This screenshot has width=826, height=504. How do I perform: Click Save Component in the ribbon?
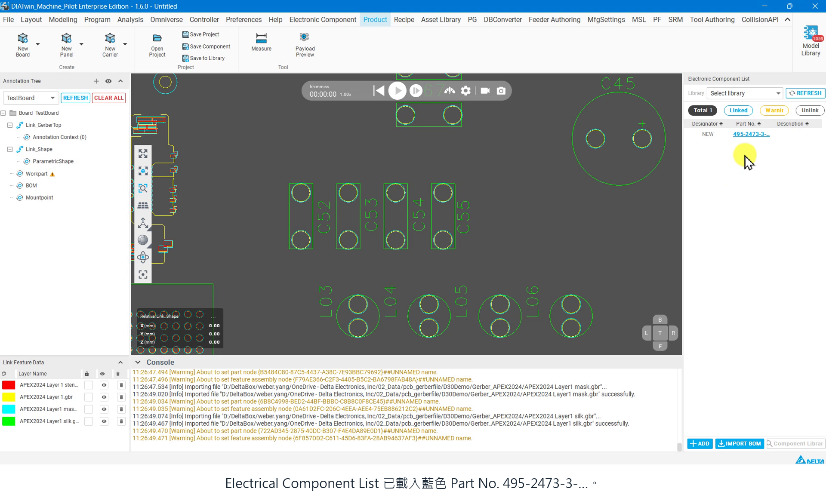(x=206, y=46)
